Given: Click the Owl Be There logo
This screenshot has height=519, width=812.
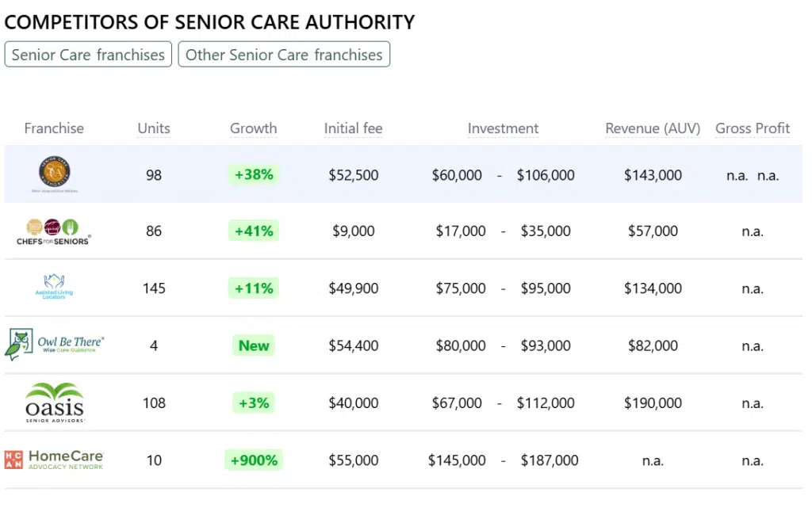Looking at the screenshot, I should click(54, 345).
